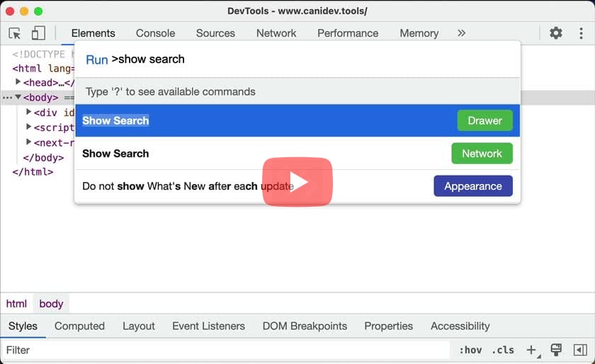Switch to the Accessibility tab
The image size is (595, 364).
coord(460,326)
